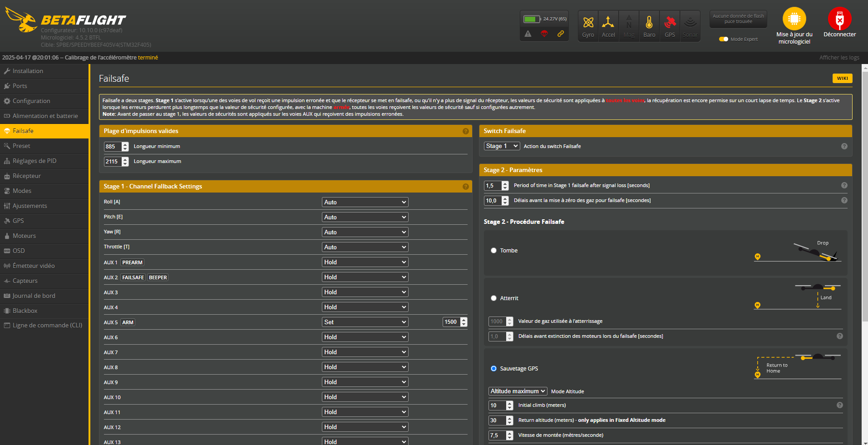Viewport: 868px width, 445px height.
Task: Click Afficher les logs link
Action: (839, 58)
